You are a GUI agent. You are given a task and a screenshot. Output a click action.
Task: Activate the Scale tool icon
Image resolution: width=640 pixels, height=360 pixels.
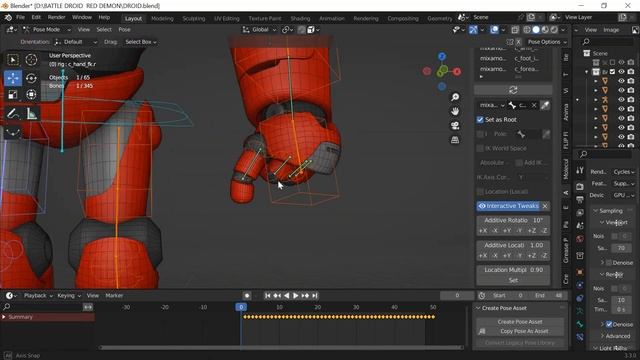(x=13, y=95)
